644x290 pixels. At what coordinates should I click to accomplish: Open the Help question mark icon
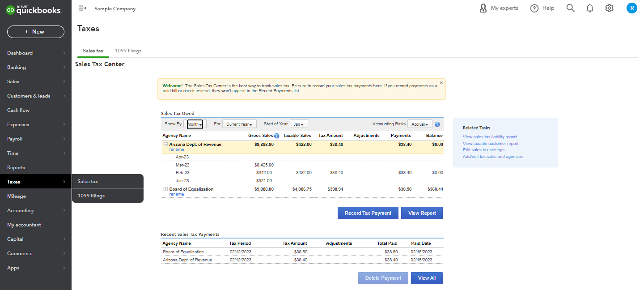pos(534,8)
